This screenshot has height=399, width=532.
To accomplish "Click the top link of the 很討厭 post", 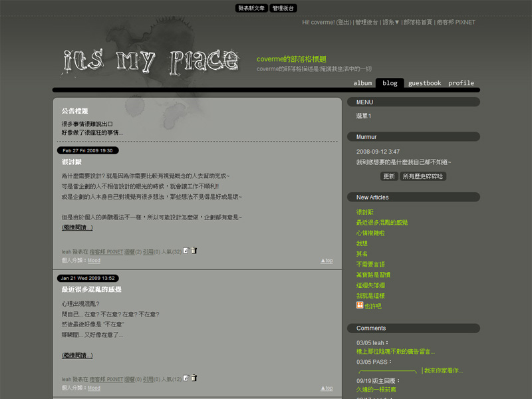I will (x=327, y=261).
